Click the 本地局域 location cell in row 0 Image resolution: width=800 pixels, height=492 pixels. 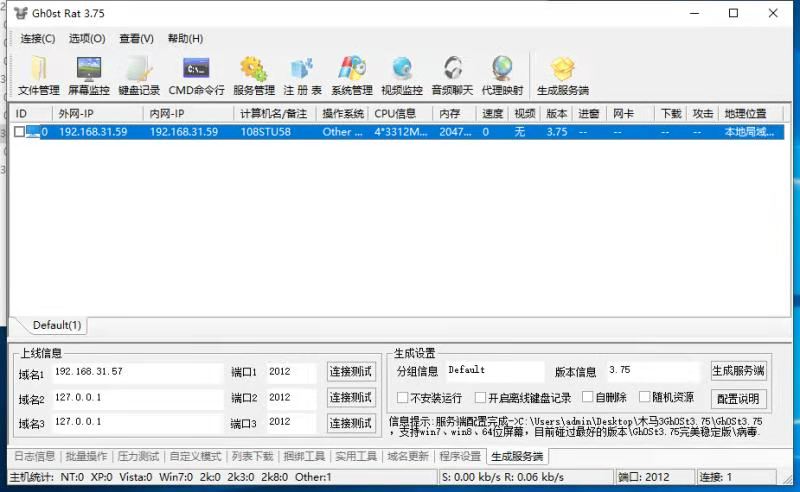(x=749, y=132)
